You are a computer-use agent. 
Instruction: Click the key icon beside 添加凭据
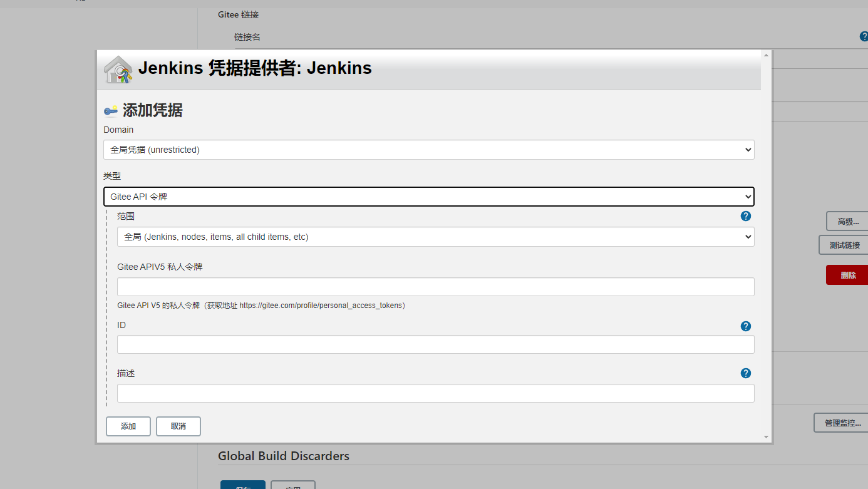(x=111, y=111)
